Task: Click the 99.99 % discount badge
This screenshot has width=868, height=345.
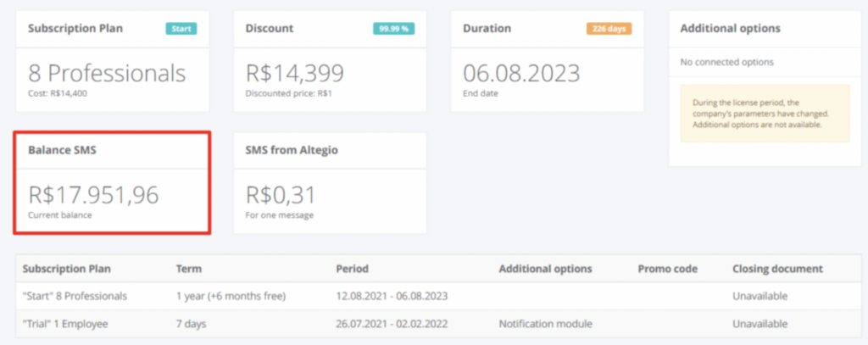Action: pos(393,28)
